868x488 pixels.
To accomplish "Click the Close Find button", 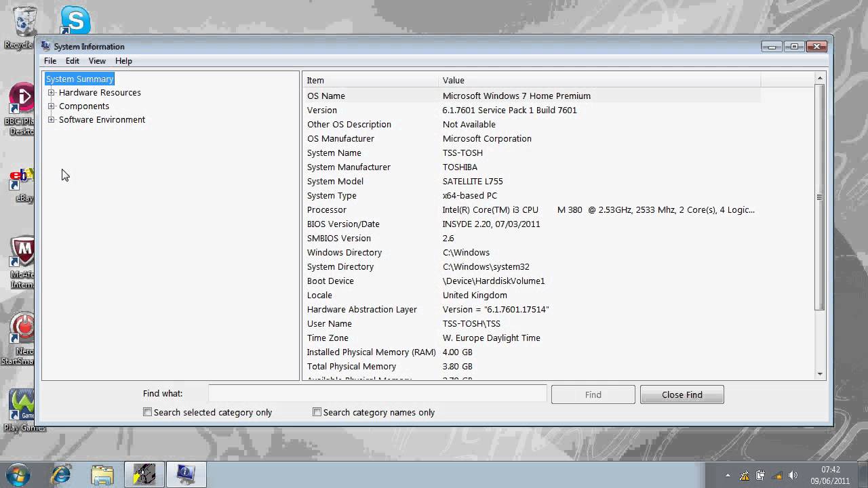I will click(x=682, y=394).
